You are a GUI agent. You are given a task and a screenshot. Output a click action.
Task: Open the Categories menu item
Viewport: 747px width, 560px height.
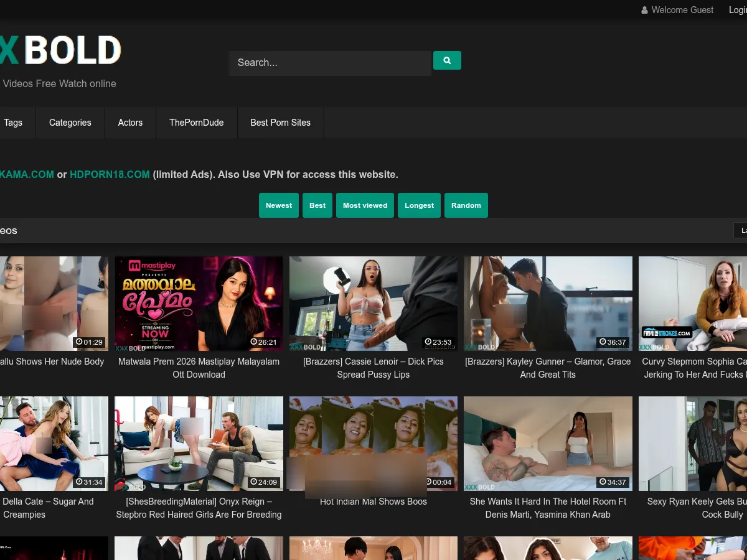(x=70, y=123)
